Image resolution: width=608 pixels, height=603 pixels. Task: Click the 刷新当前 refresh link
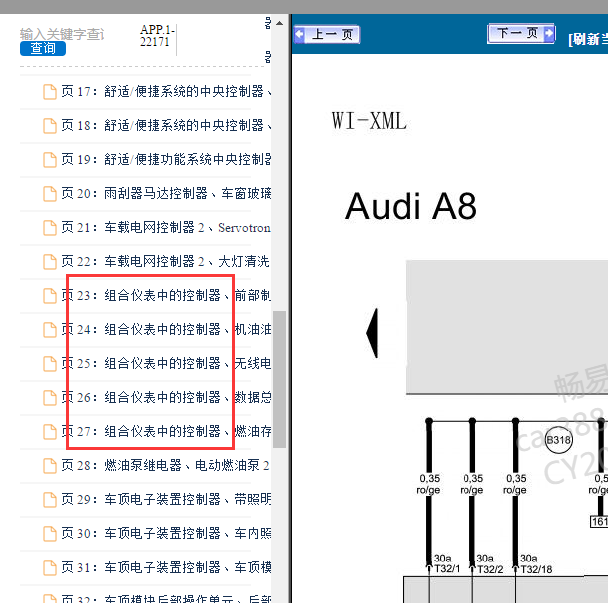[588, 39]
